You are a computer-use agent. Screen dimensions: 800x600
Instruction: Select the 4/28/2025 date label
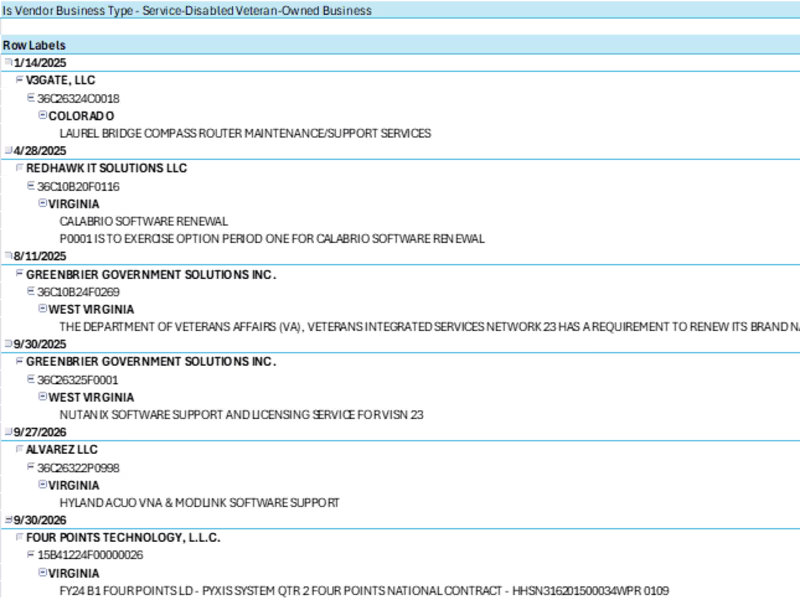[x=40, y=151]
